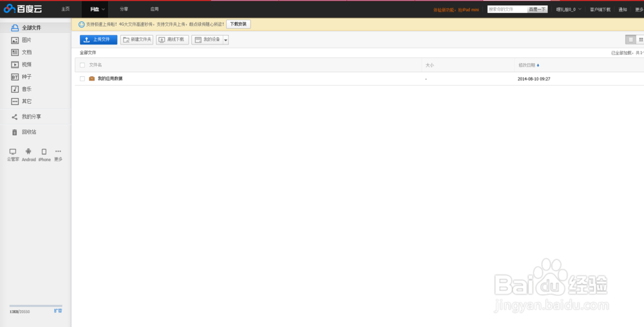
Task: Click the date 2014-08-10 09:27
Action: [x=534, y=79]
